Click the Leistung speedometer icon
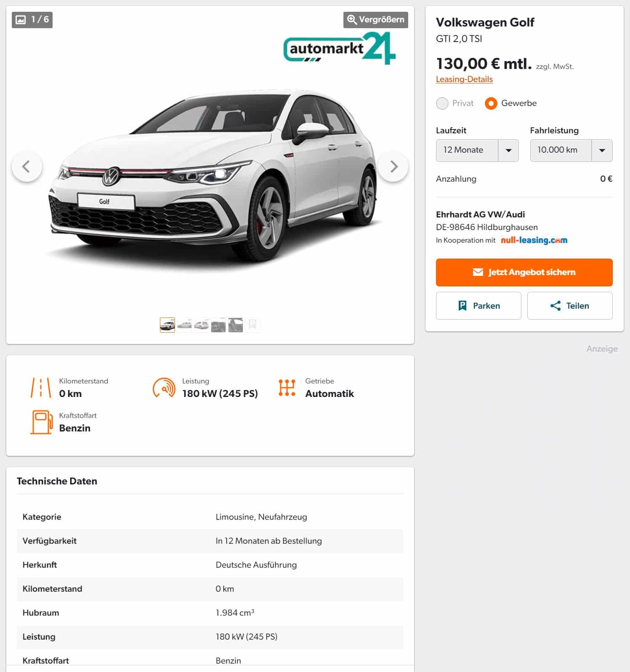630x672 pixels. (x=164, y=387)
